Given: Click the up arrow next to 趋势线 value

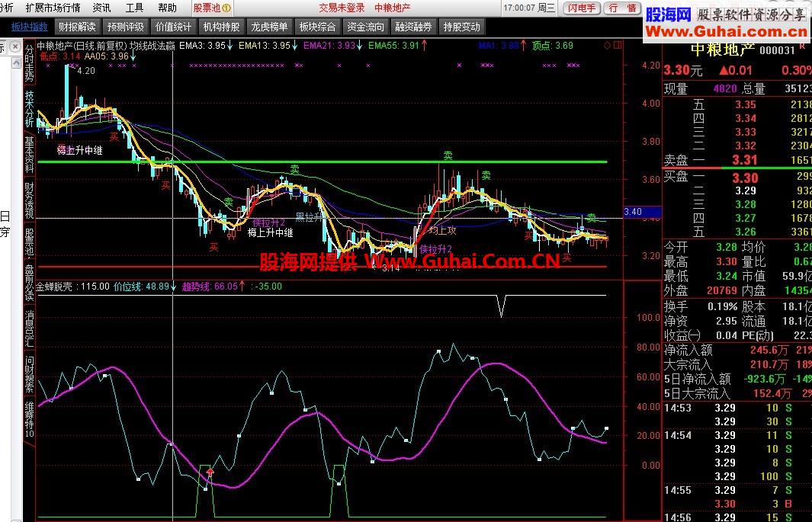Looking at the screenshot, I should pos(242,286).
